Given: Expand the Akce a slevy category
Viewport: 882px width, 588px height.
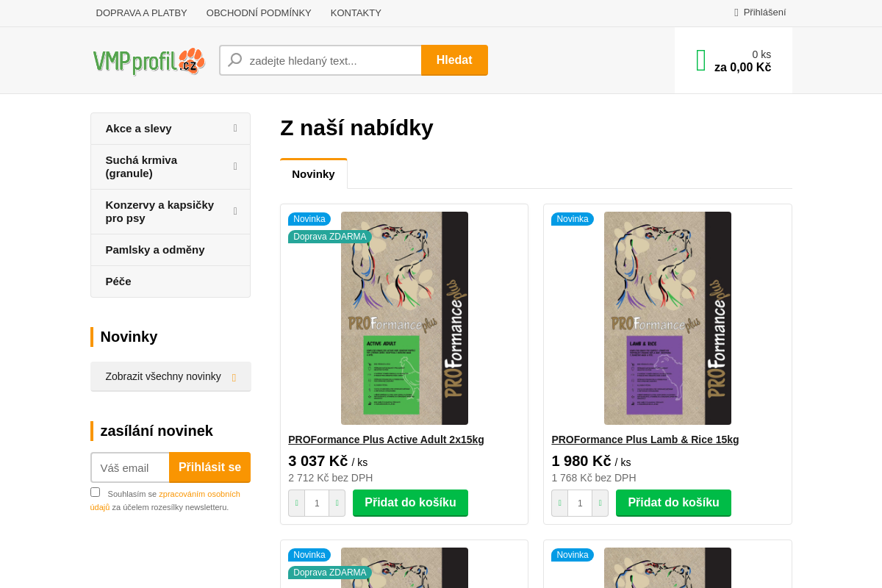Looking at the screenshot, I should [235, 129].
